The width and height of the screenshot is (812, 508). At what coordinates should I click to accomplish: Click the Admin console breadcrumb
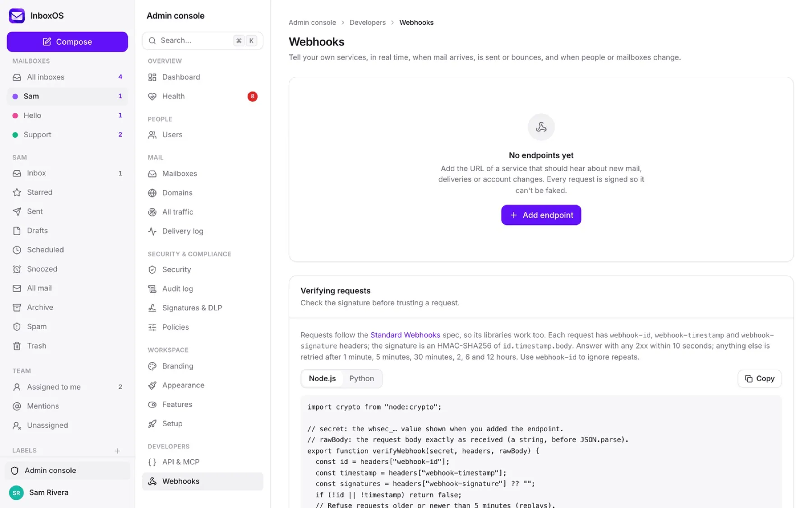point(312,23)
